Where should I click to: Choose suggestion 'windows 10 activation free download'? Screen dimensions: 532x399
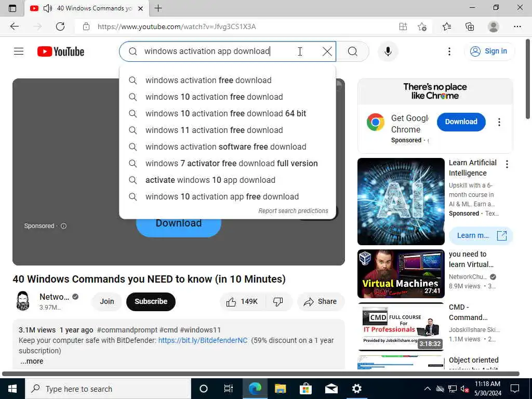point(228,97)
